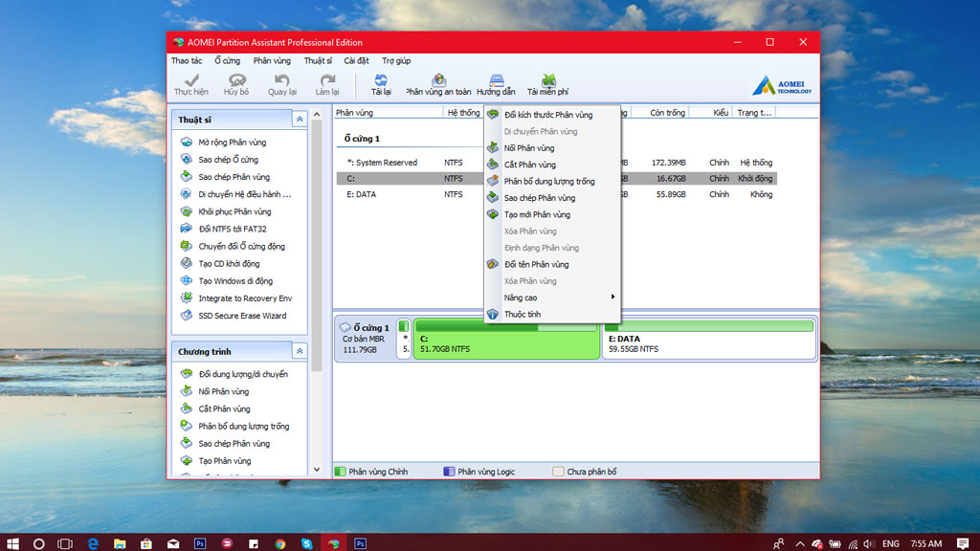The image size is (980, 551).
Task: Open Microsoft Edge from the taskbar
Action: point(93,543)
